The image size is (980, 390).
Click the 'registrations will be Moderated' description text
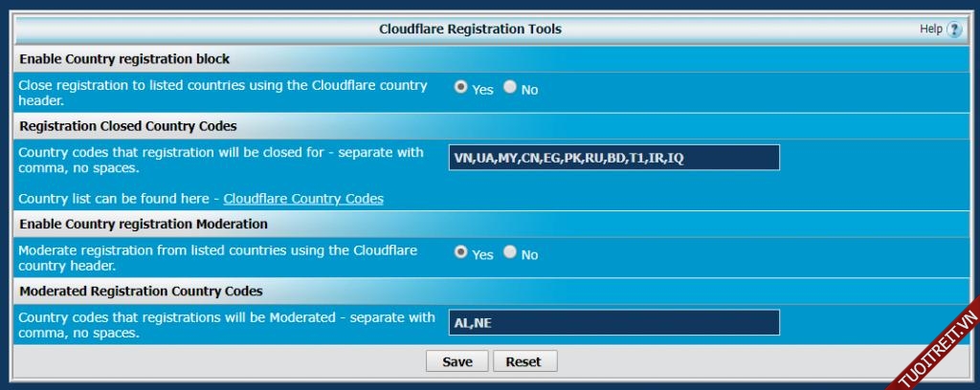pos(227,325)
